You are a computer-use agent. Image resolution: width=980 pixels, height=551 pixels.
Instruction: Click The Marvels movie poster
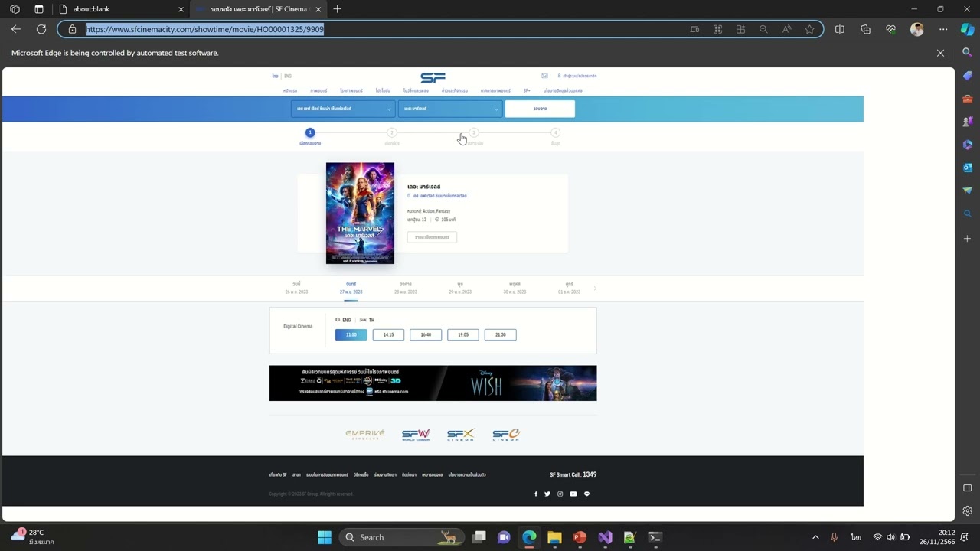tap(360, 213)
